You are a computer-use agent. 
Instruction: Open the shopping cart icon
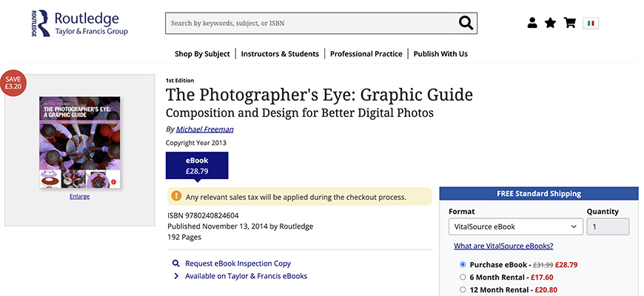tap(570, 23)
